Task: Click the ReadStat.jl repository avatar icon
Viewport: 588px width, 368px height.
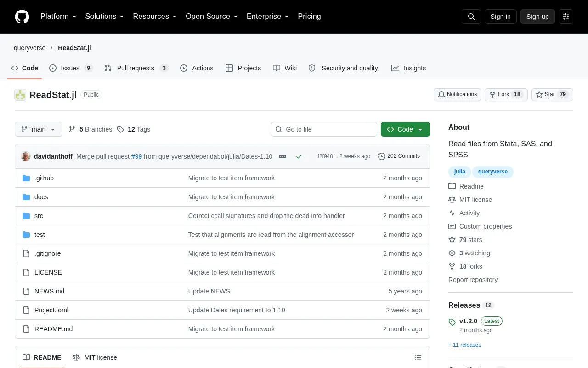Action: point(20,95)
